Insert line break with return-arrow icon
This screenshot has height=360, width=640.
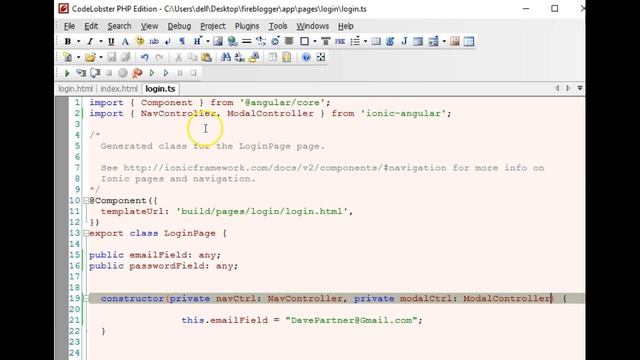(x=168, y=41)
